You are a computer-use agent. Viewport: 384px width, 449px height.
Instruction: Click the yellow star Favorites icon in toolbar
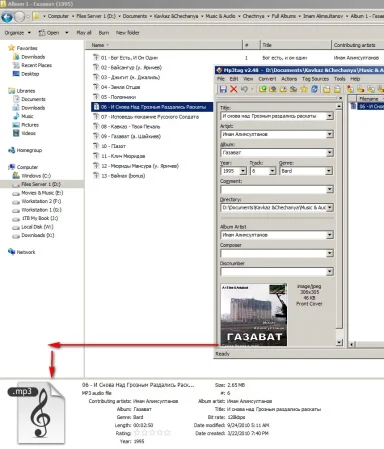tap(304, 89)
